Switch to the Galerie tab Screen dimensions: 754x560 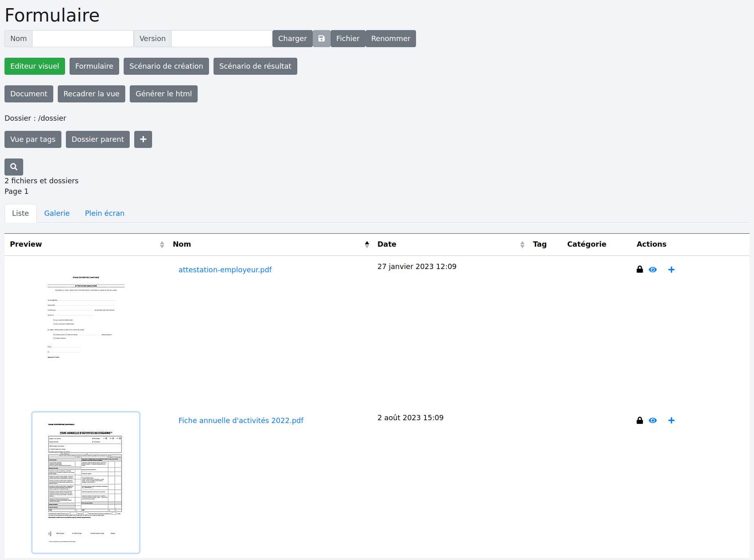(x=57, y=213)
